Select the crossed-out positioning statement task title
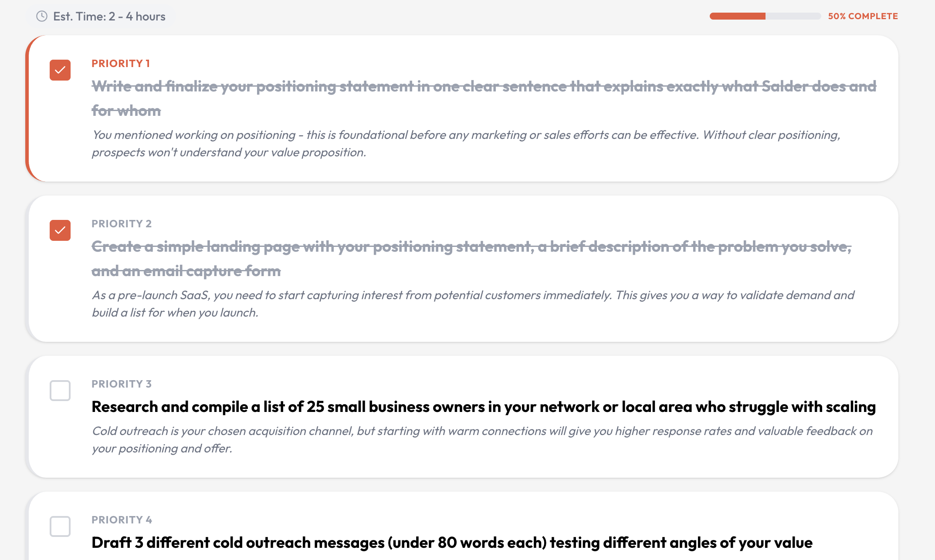This screenshot has width=935, height=560. 484,87
